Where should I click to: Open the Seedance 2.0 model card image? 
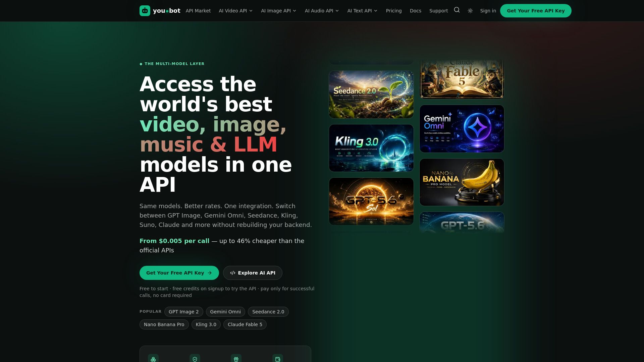(371, 95)
